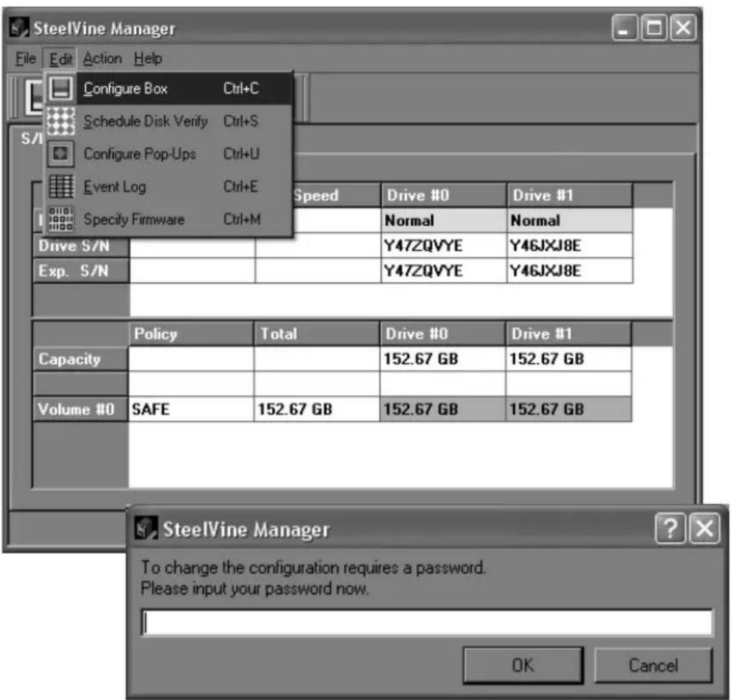Click Capacity 152.67 GB for Drive #1
732x700 pixels.
pyautogui.click(x=568, y=359)
